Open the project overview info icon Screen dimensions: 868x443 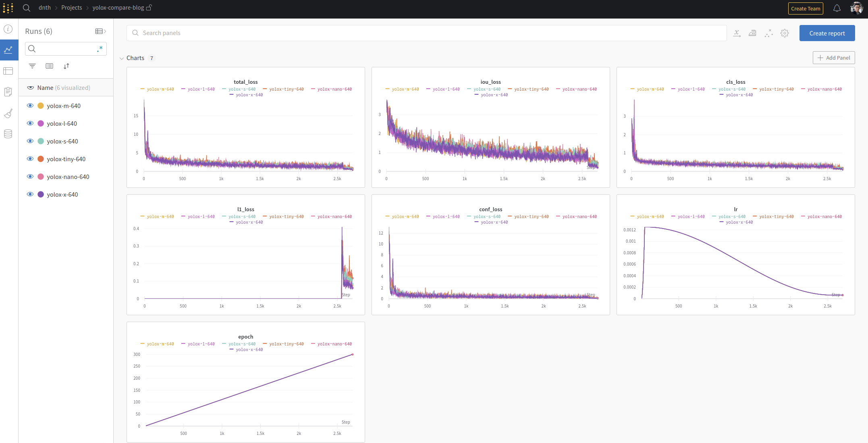pyautogui.click(x=8, y=29)
